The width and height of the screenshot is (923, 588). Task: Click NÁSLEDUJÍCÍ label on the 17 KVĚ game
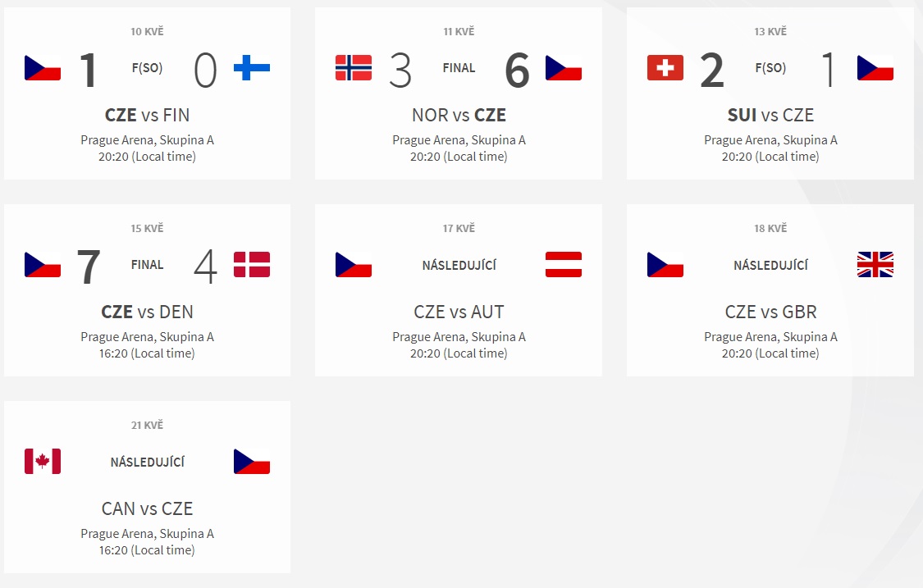[459, 265]
